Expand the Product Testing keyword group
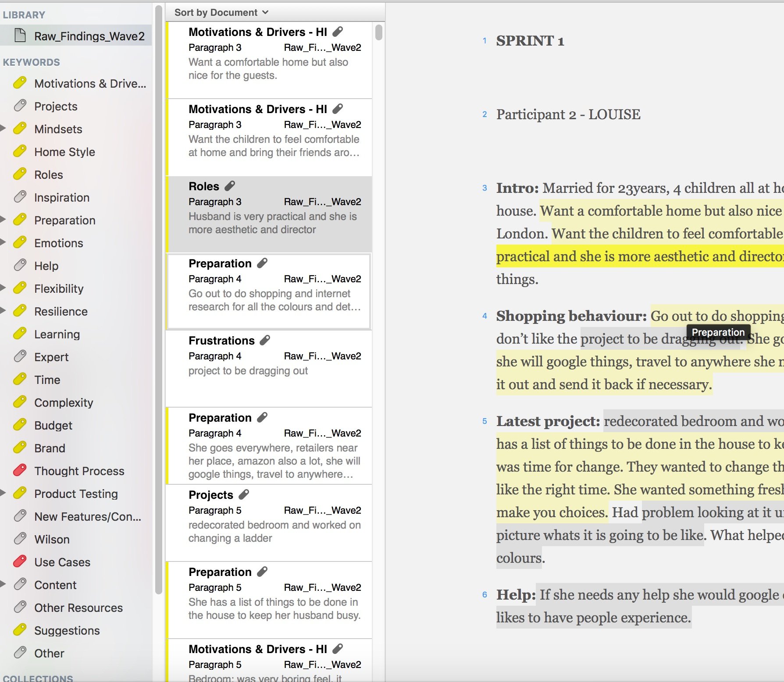This screenshot has height=682, width=784. 3,493
